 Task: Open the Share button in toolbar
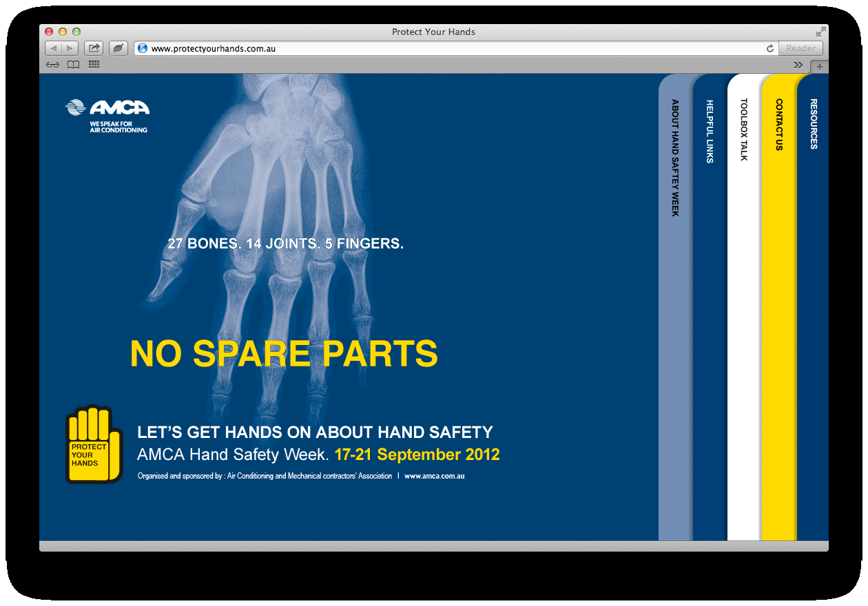coord(94,48)
